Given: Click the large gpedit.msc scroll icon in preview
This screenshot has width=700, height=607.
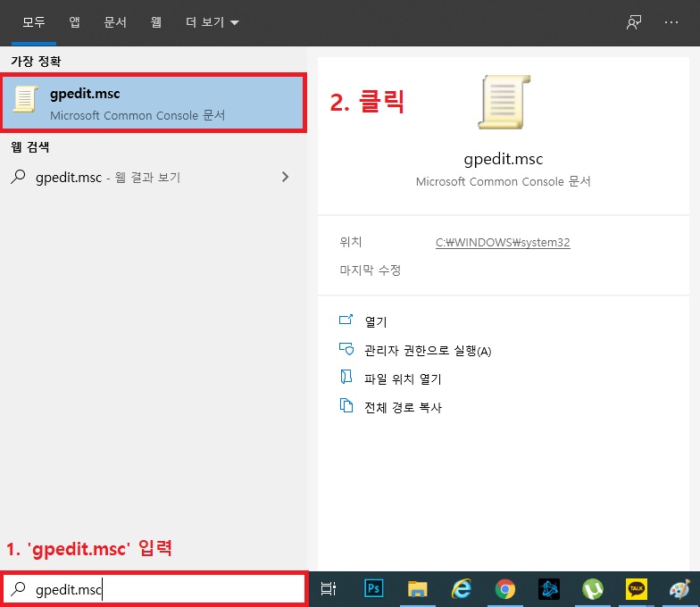Looking at the screenshot, I should tap(504, 102).
